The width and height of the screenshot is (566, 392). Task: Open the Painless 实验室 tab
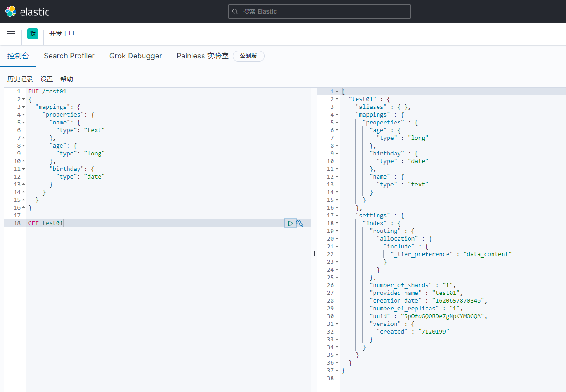(x=203, y=56)
